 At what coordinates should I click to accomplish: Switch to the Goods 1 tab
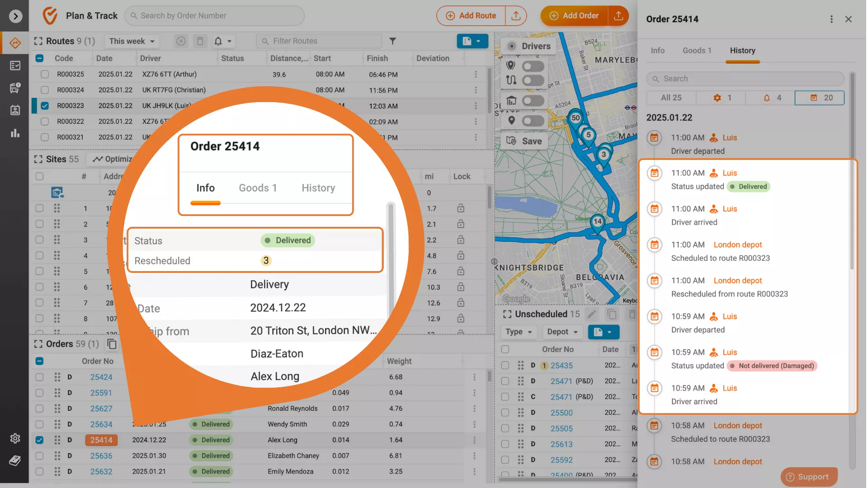click(x=697, y=51)
